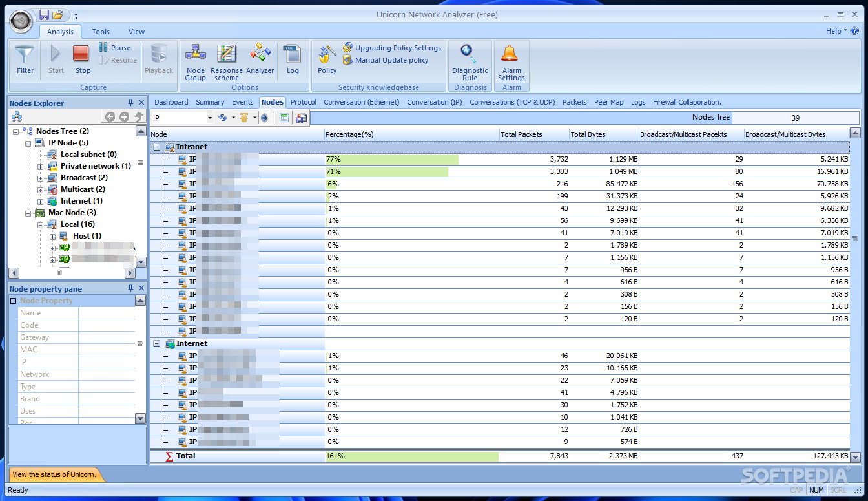Click the nodes table scroll-down arrow
Viewport: 868px width, 501px height.
coord(856,457)
